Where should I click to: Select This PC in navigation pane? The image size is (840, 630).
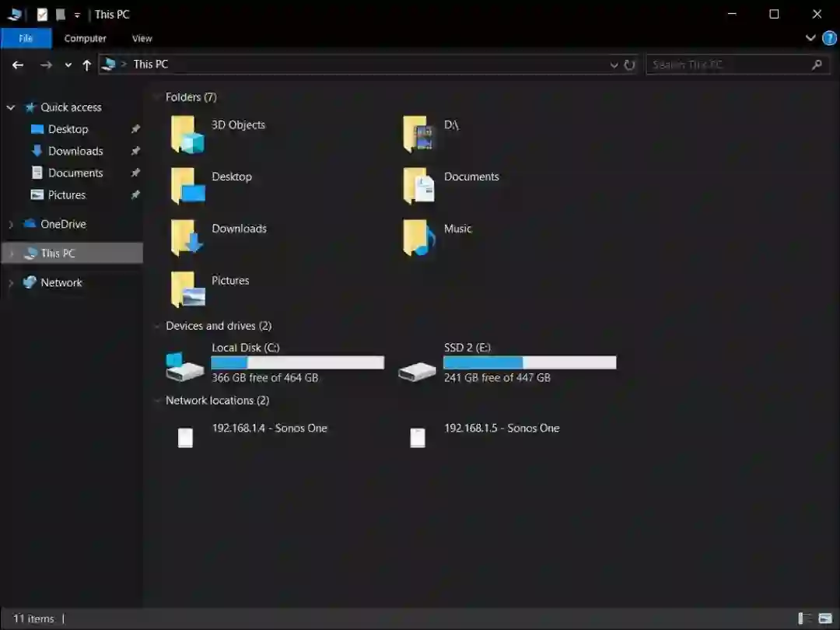click(72, 254)
